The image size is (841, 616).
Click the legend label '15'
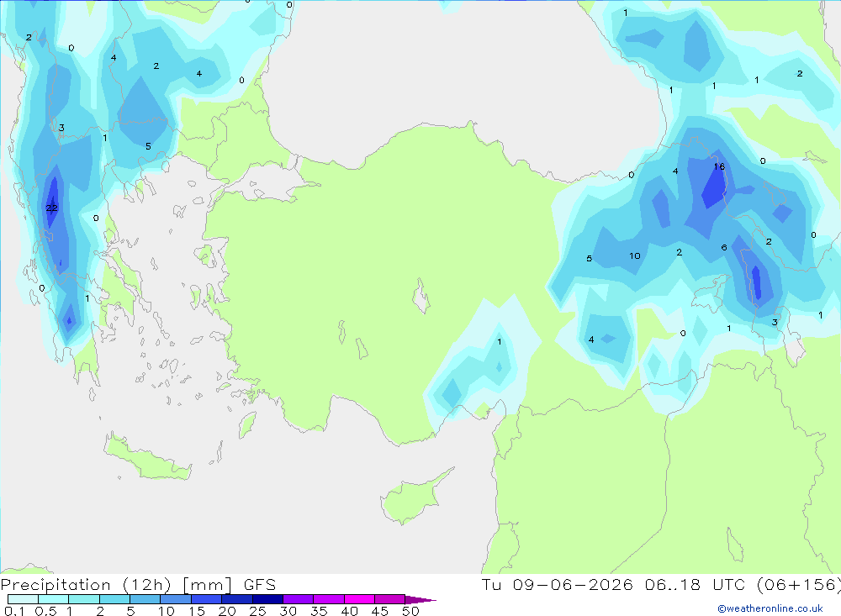click(197, 611)
